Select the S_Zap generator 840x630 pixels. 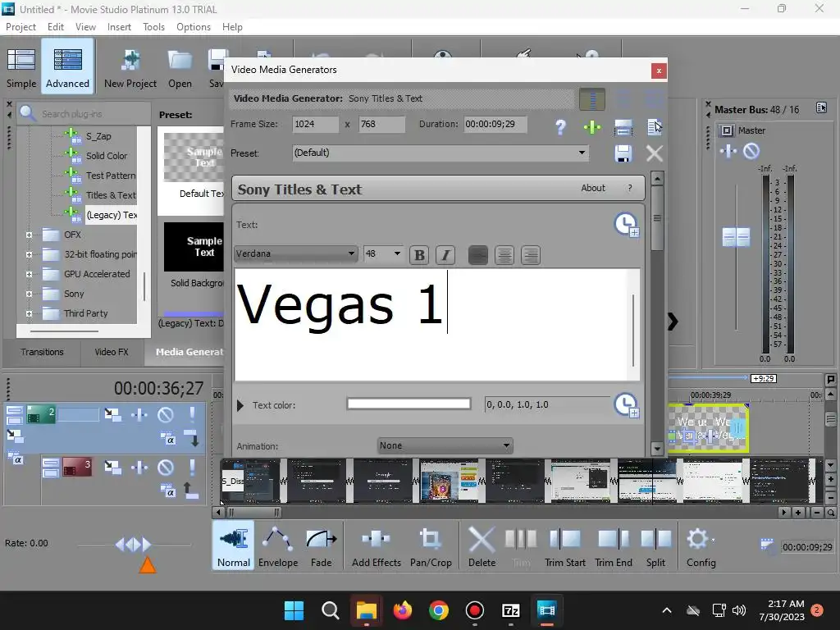pos(98,136)
